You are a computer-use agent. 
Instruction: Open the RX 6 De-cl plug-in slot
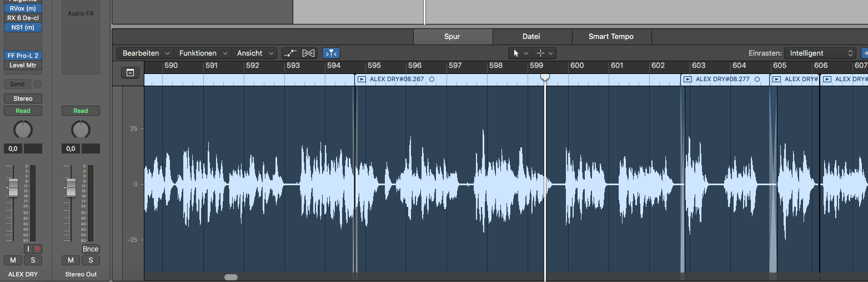(23, 18)
